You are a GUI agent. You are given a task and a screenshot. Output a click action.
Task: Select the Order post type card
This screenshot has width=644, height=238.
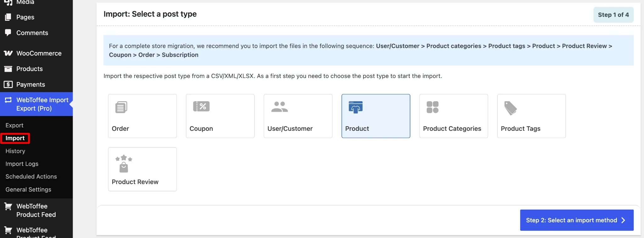pos(142,116)
